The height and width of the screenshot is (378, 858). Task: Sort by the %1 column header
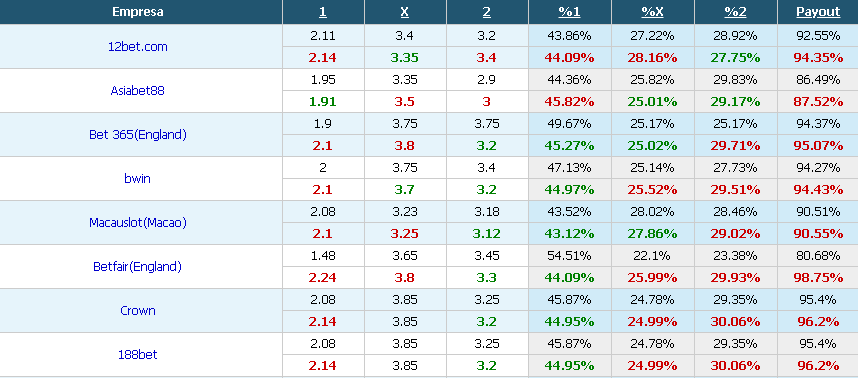click(x=569, y=12)
